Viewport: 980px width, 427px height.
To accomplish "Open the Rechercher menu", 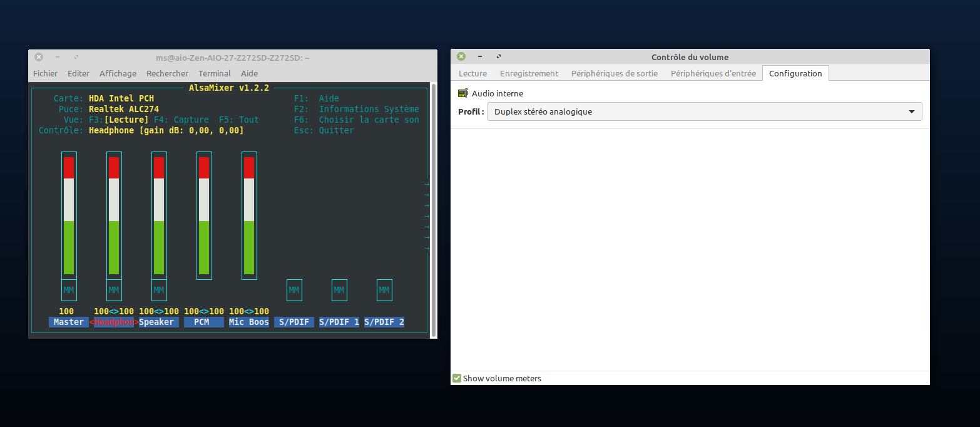I will 167,73.
